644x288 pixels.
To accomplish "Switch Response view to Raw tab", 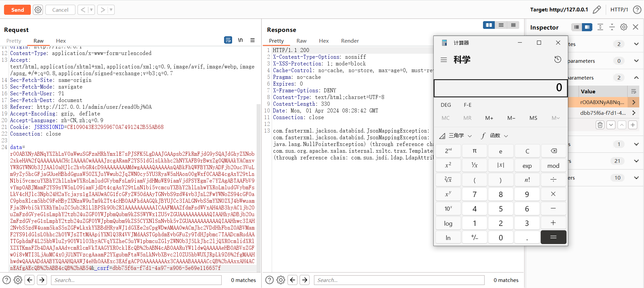I will point(302,41).
